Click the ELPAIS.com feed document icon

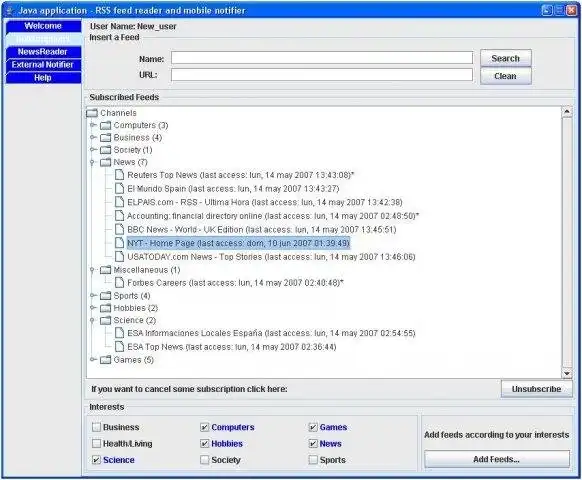coord(119,202)
